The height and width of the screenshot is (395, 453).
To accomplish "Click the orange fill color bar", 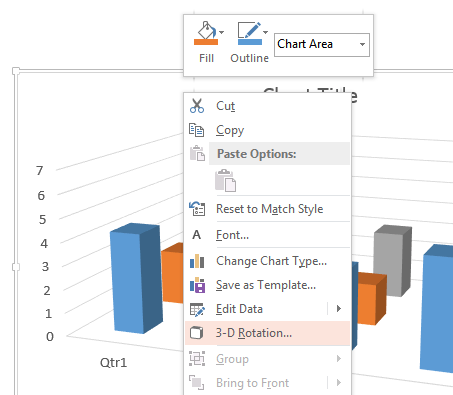I will 206,42.
